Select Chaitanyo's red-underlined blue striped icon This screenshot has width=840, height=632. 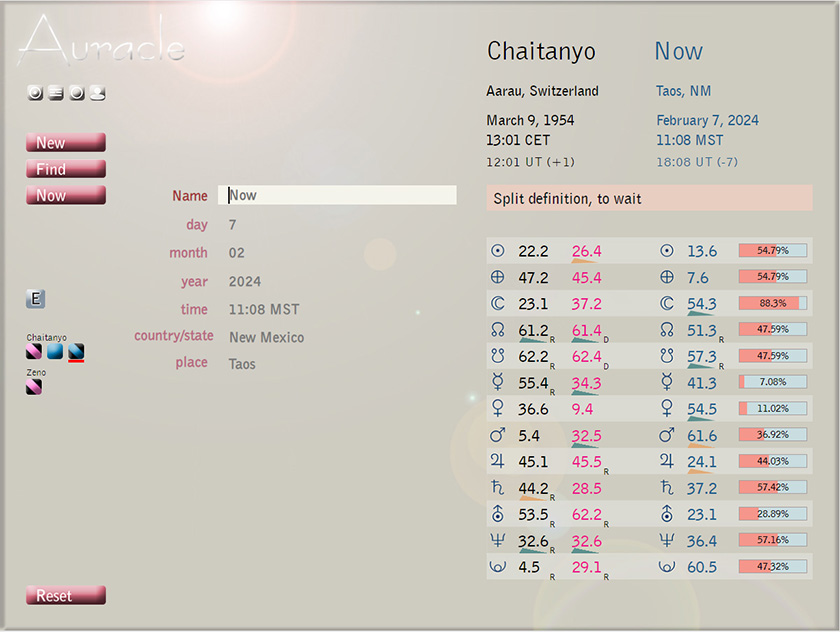pos(76,352)
